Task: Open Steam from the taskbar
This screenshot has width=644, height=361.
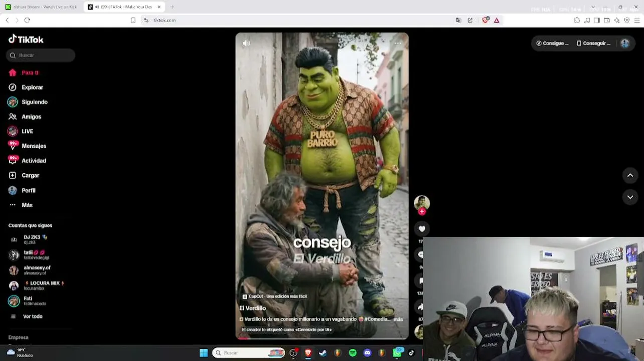Action: click(323, 353)
